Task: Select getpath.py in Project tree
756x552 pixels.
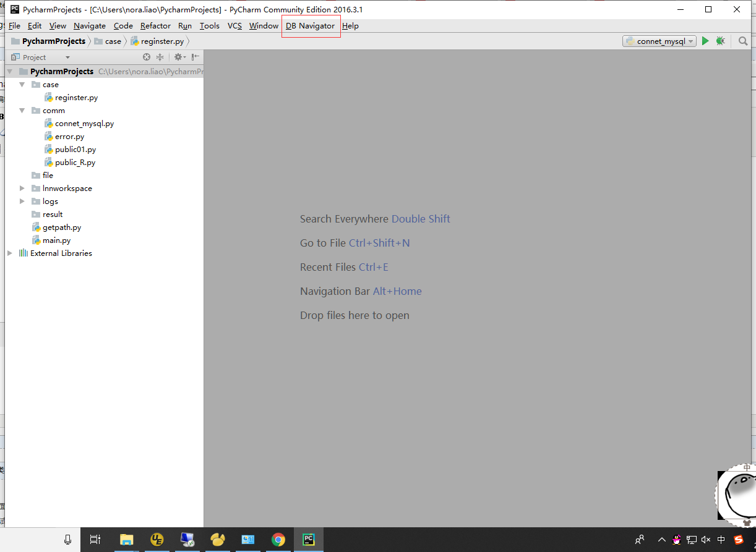Action: (57, 227)
